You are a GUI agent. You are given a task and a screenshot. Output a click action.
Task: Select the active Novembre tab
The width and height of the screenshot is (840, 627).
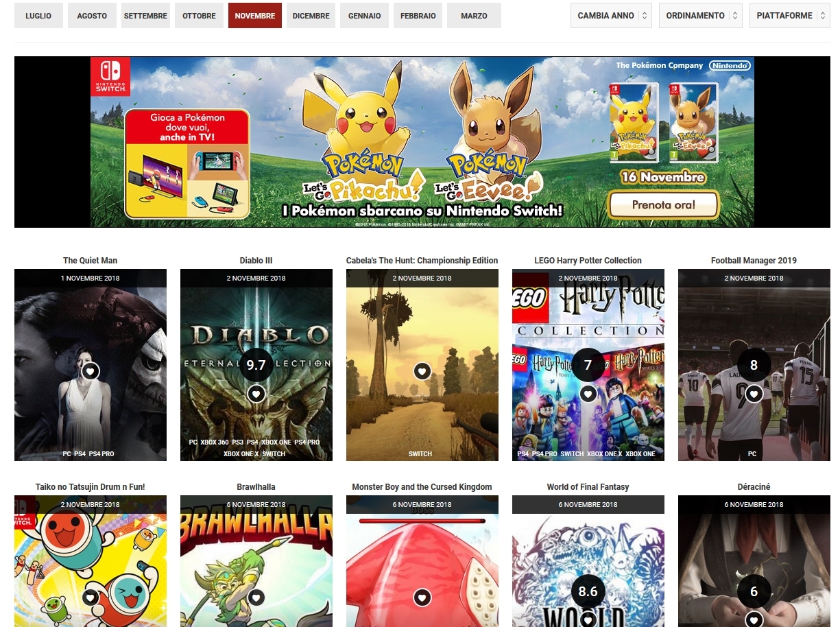point(255,15)
